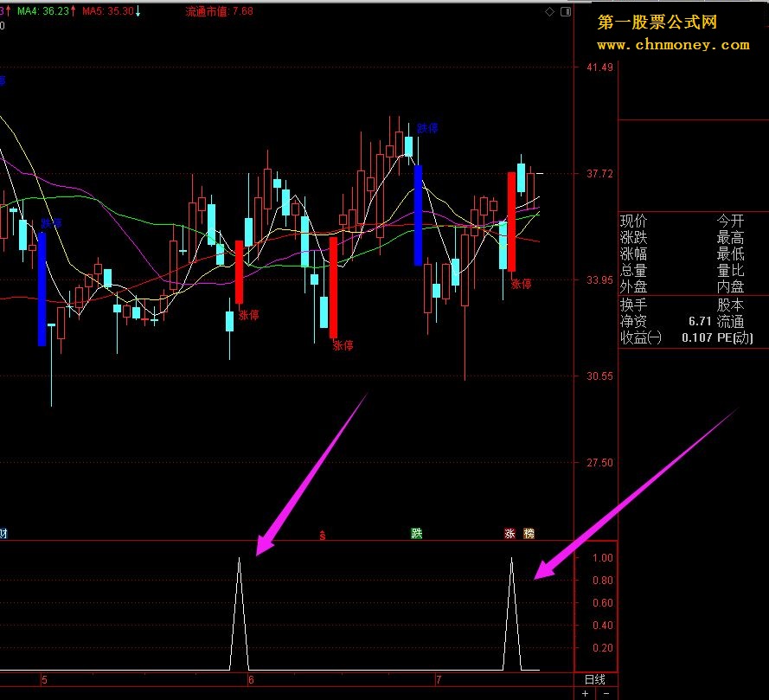This screenshot has height=700, width=769.
Task: Click the 股本 field label
Action: 730,305
